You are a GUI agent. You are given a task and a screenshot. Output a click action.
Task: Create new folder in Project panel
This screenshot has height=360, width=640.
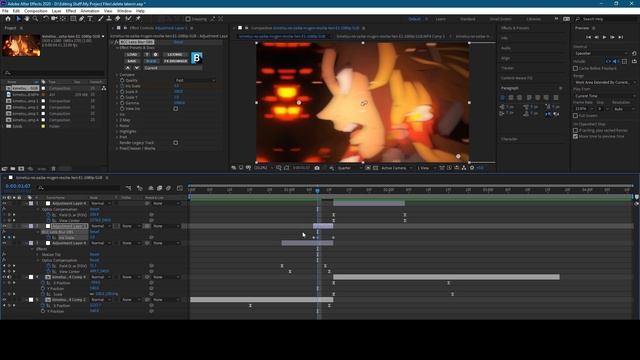13,169
